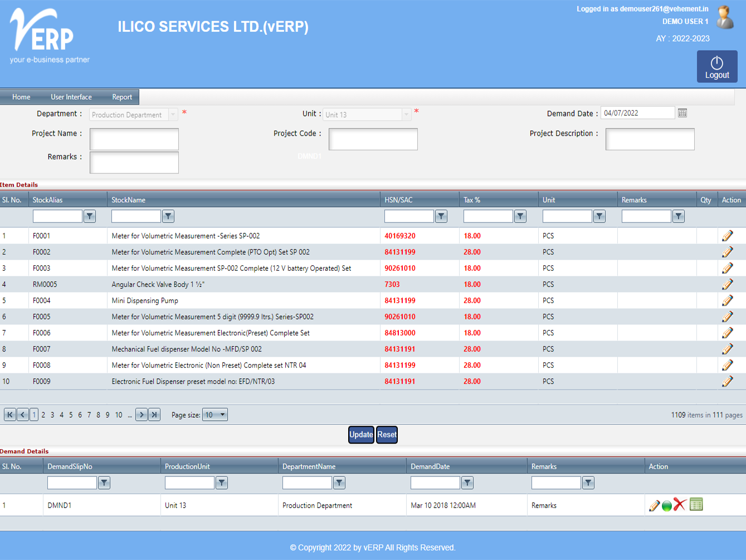Click page 1 in the pager
746x560 pixels.
click(x=34, y=415)
